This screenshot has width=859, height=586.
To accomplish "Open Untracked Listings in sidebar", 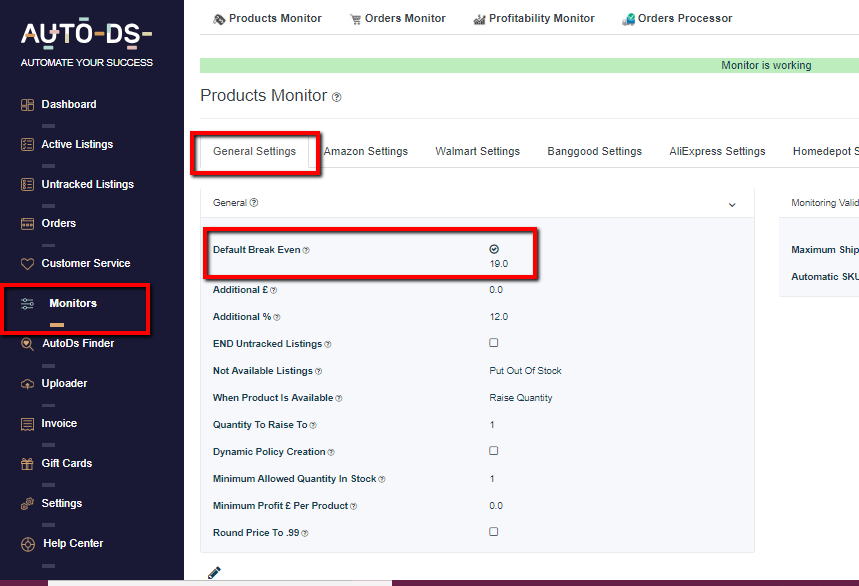I will pos(88,185).
